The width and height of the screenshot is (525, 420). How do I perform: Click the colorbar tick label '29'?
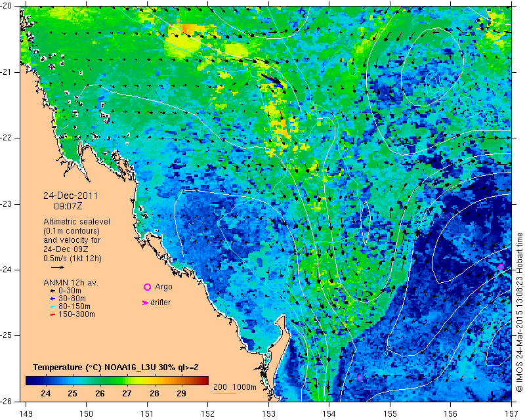click(x=181, y=393)
